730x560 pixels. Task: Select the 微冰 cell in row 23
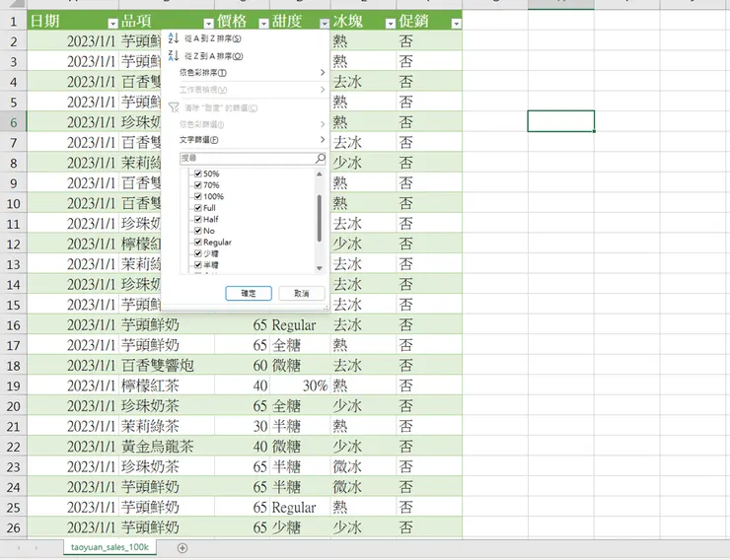[363, 466]
